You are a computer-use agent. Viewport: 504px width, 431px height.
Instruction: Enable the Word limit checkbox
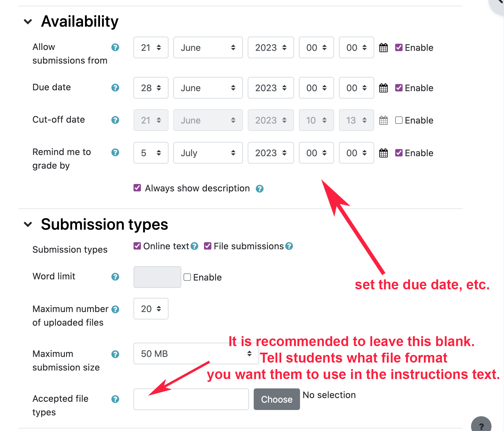tap(187, 277)
